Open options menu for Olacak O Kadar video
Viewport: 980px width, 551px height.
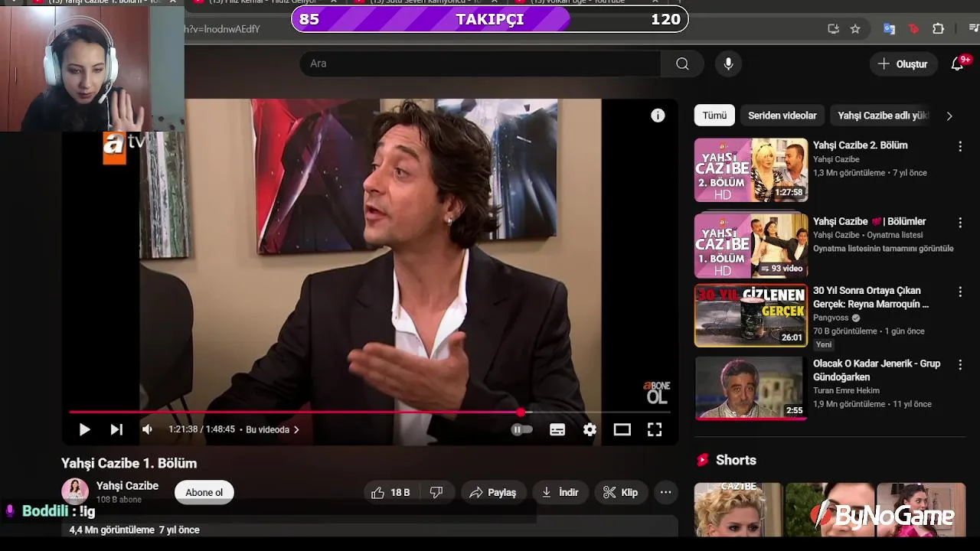(960, 364)
